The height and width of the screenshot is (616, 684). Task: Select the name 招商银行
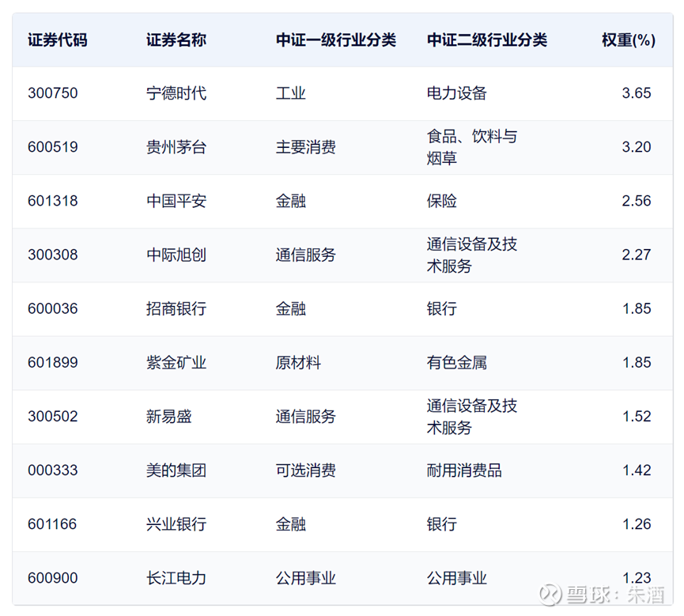pyautogui.click(x=176, y=309)
